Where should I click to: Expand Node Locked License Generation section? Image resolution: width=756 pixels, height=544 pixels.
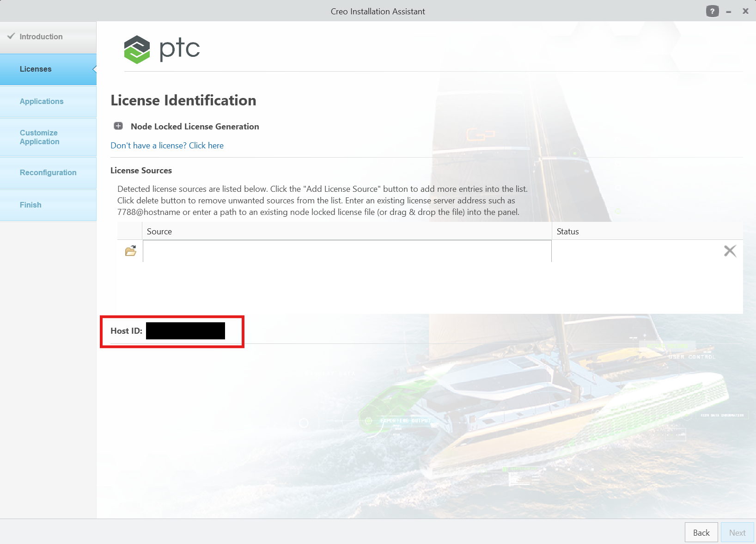(x=118, y=126)
